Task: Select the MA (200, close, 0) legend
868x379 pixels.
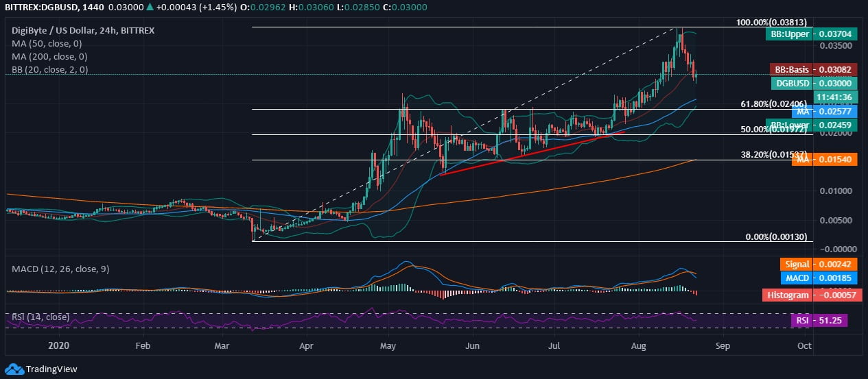Action: 51,56
